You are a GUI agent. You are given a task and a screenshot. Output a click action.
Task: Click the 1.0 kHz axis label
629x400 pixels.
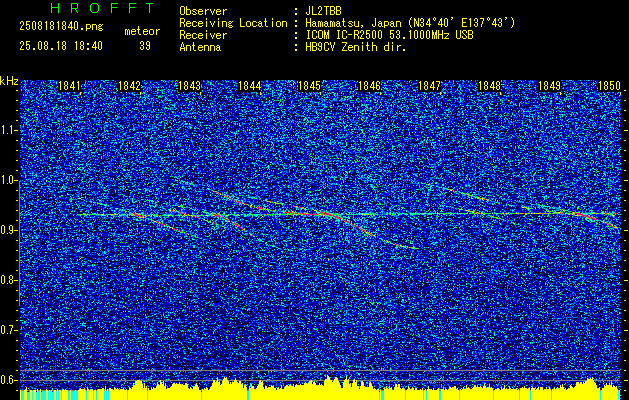coord(8,180)
